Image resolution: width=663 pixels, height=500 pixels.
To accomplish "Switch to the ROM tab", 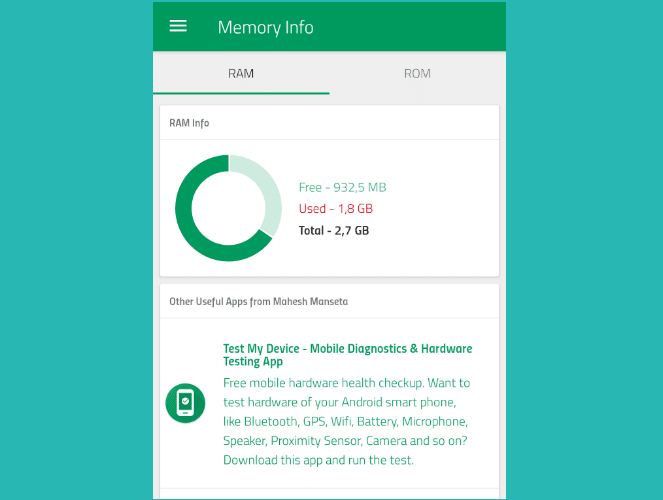I will pos(417,73).
